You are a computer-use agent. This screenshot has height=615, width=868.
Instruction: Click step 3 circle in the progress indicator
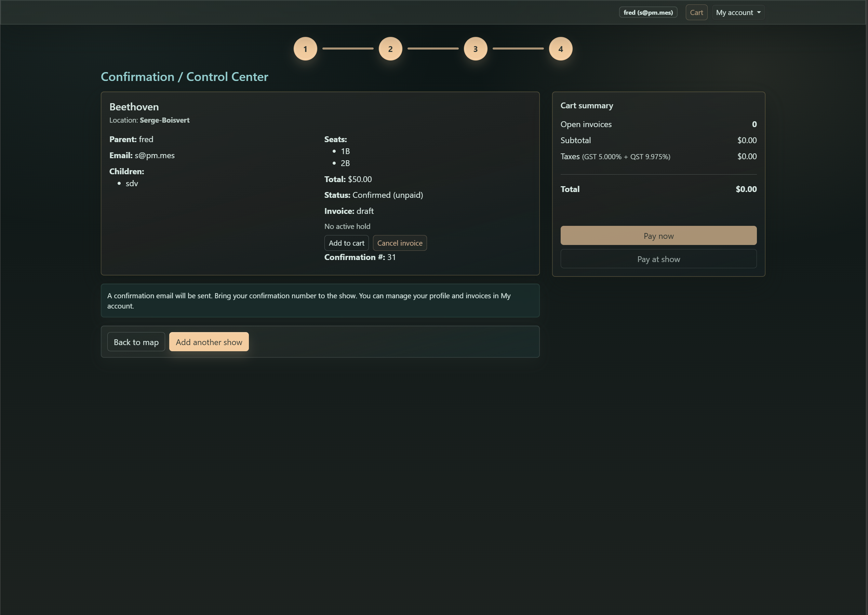(x=476, y=49)
